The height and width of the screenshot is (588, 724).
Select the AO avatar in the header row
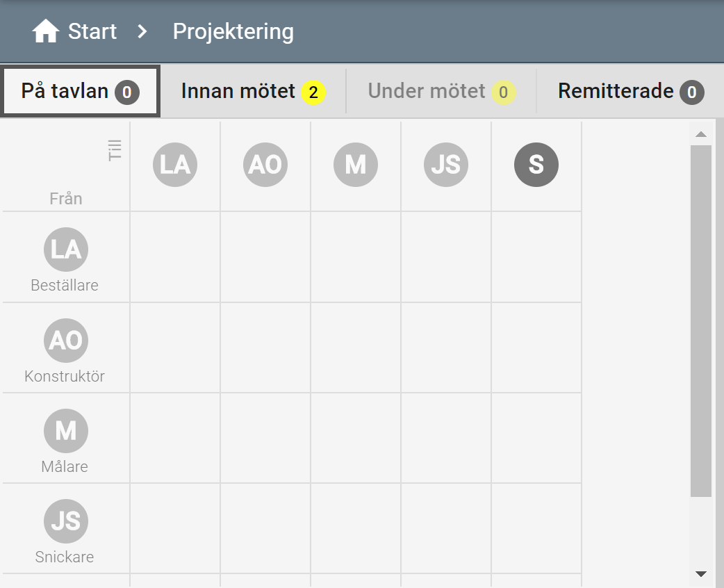265,165
